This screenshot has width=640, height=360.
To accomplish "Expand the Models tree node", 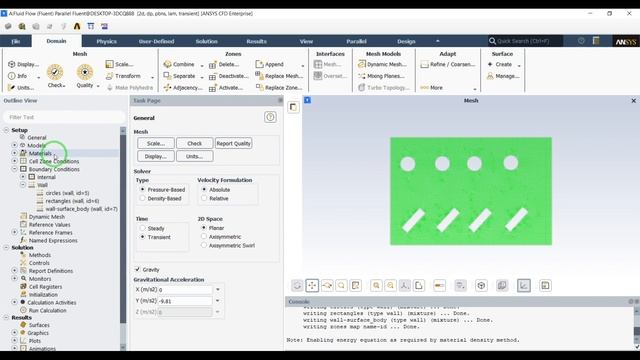I will coord(14,145).
